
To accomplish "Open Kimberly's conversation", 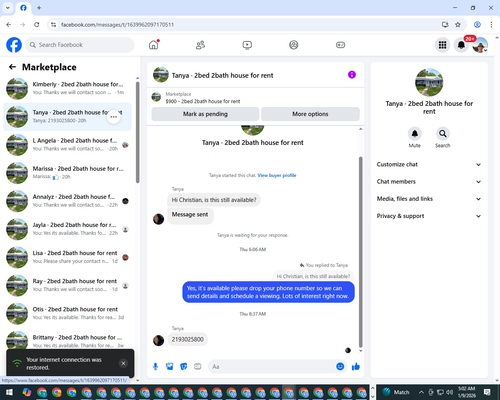I will point(67,88).
